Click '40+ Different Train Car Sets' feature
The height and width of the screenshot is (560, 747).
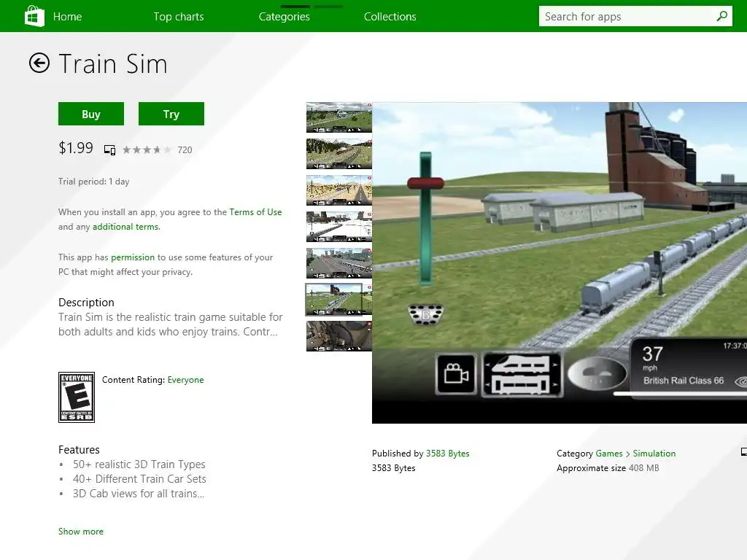(x=139, y=479)
